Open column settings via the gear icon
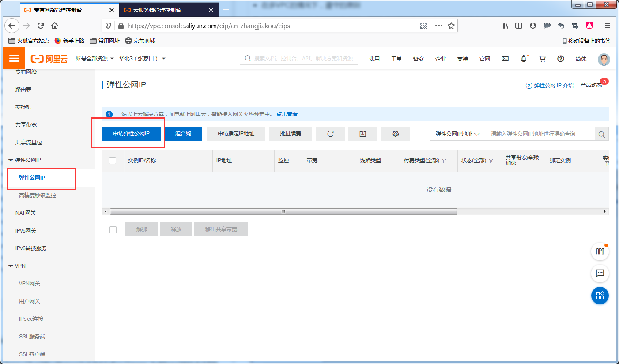Viewport: 619px width, 364px height. click(395, 134)
